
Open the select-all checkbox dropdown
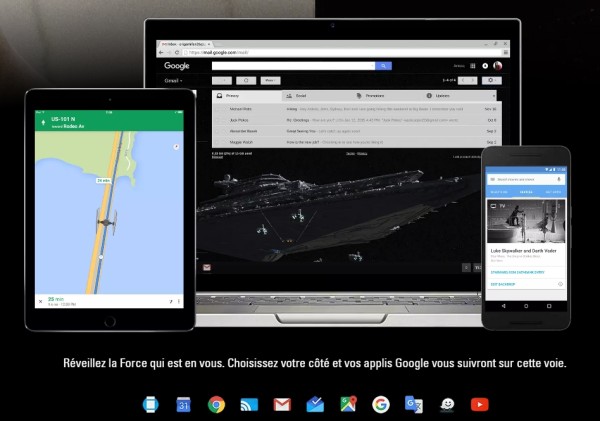click(x=222, y=80)
